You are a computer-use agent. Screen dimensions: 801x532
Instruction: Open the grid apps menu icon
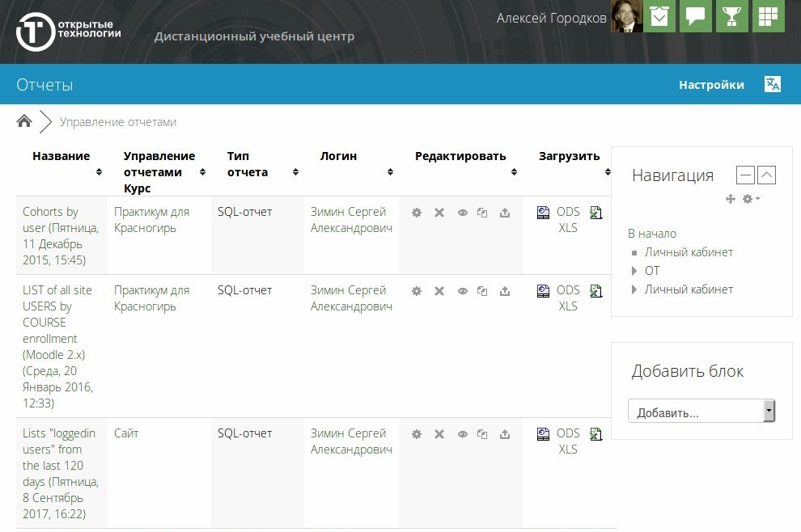click(769, 16)
